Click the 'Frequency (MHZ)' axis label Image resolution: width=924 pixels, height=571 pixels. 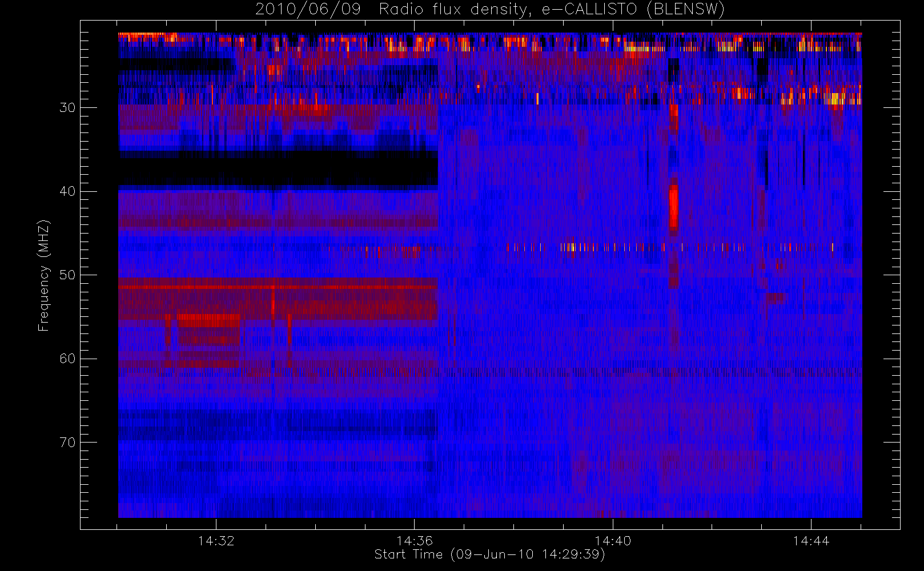[x=44, y=275]
